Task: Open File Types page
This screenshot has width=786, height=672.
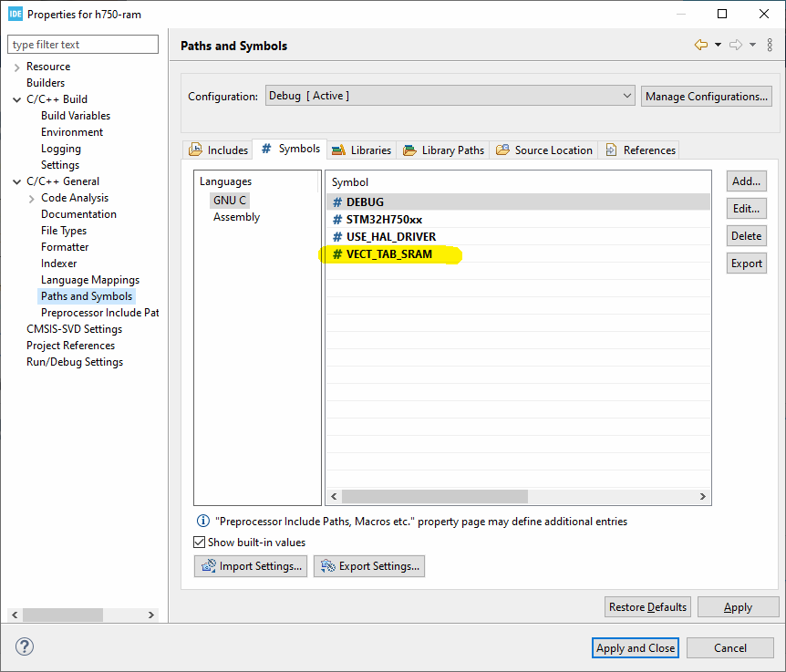Action: click(64, 231)
